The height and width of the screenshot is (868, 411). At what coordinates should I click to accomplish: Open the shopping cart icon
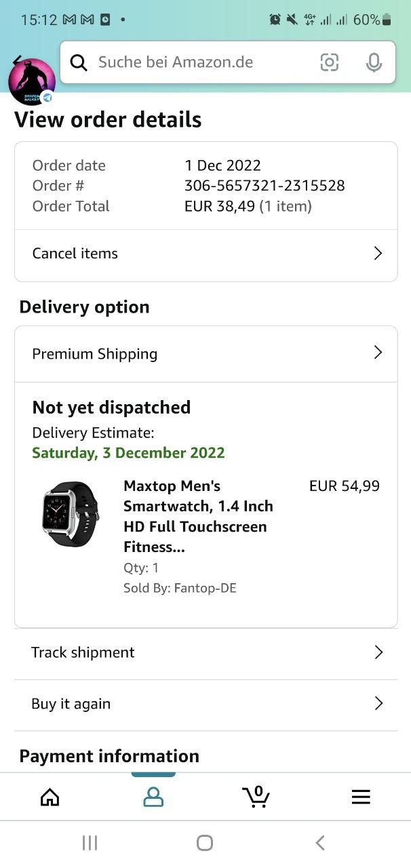[256, 797]
